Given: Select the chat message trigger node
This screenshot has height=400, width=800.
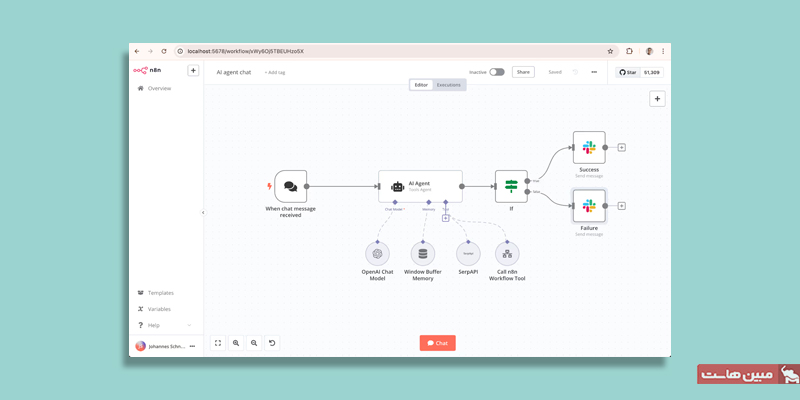Looking at the screenshot, I should (290, 186).
